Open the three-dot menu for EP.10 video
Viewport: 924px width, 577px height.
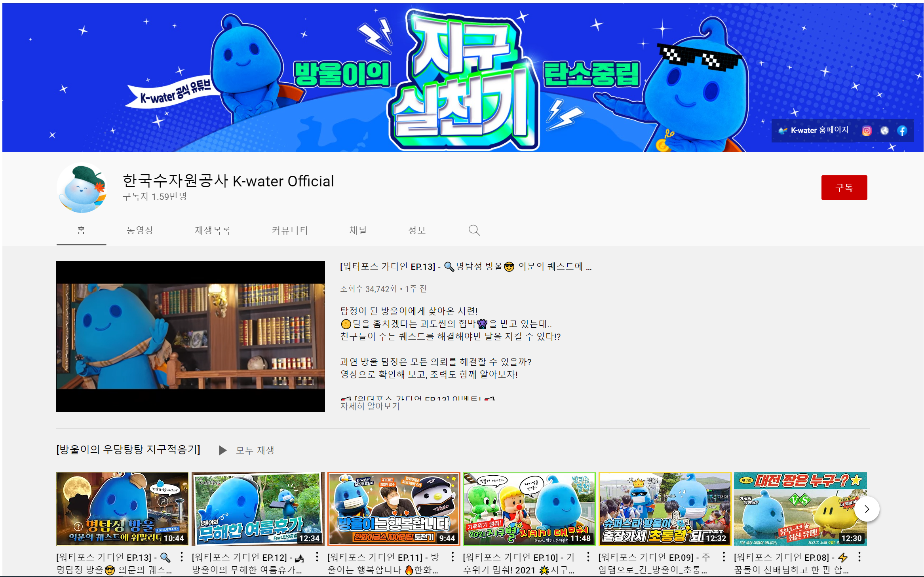[588, 557]
